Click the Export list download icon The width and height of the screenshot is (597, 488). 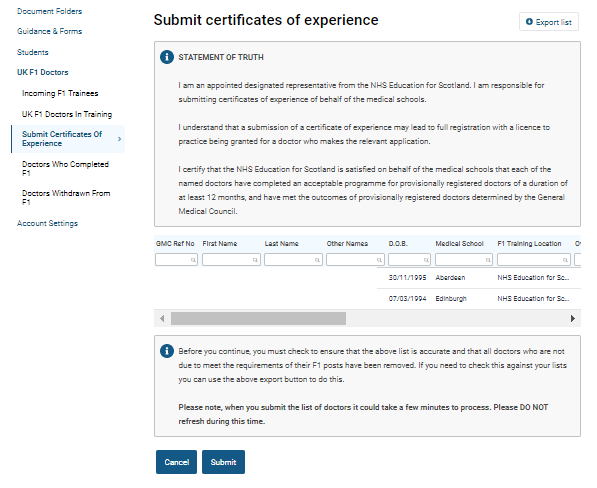tap(529, 22)
